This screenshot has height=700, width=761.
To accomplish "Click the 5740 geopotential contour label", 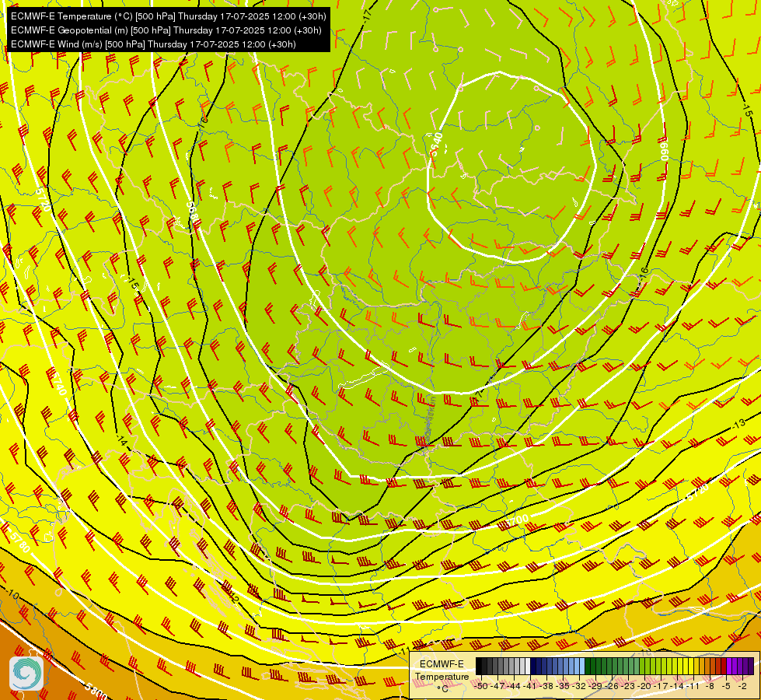I will tap(58, 383).
